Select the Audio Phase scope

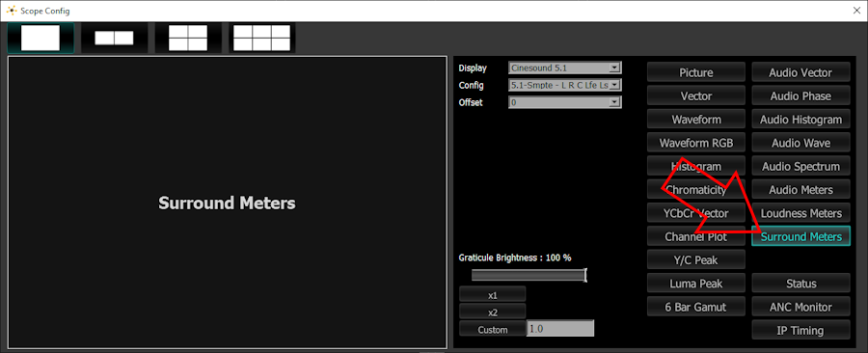[800, 95]
